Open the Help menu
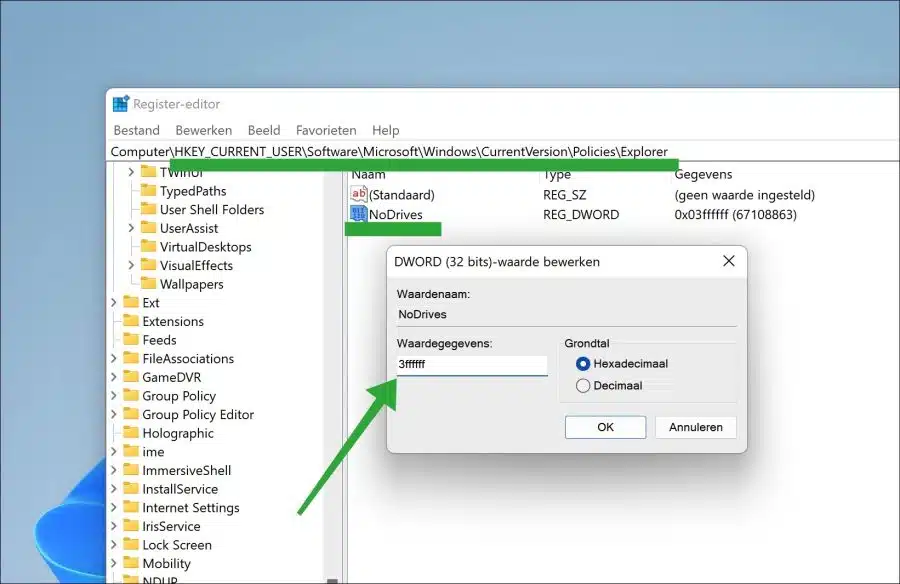 (386, 130)
